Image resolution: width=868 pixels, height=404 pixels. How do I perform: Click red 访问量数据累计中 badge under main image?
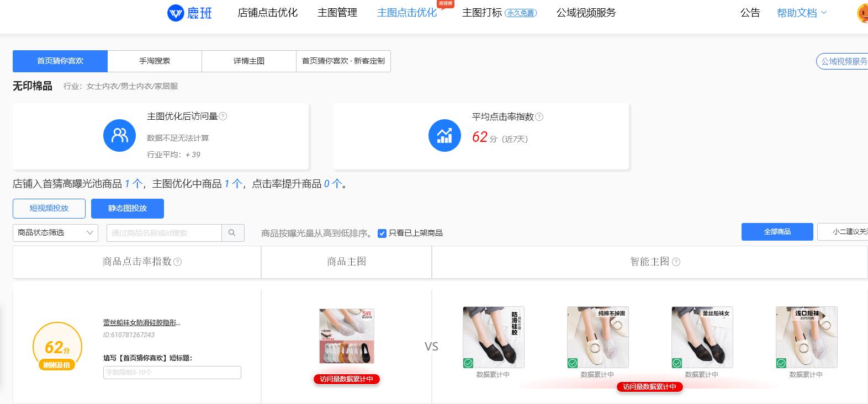pyautogui.click(x=347, y=379)
